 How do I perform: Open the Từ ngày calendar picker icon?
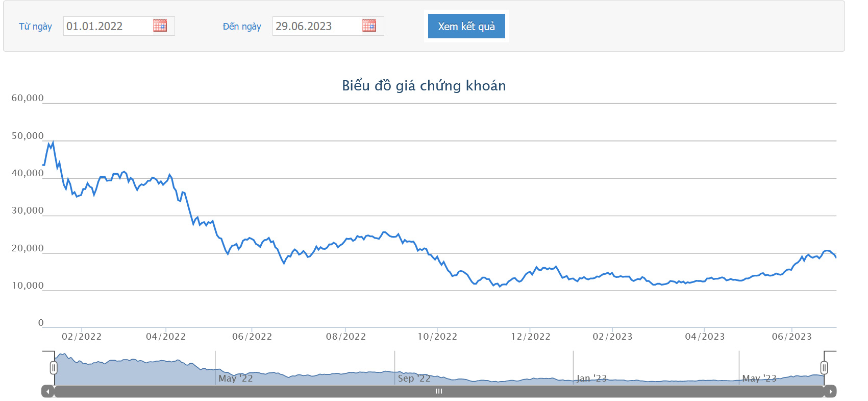[x=160, y=26]
